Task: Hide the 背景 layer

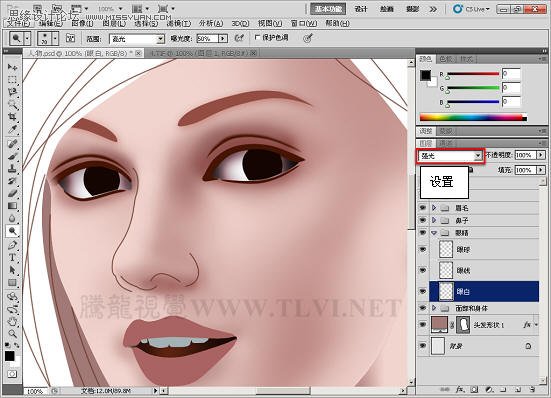Action: [423, 346]
